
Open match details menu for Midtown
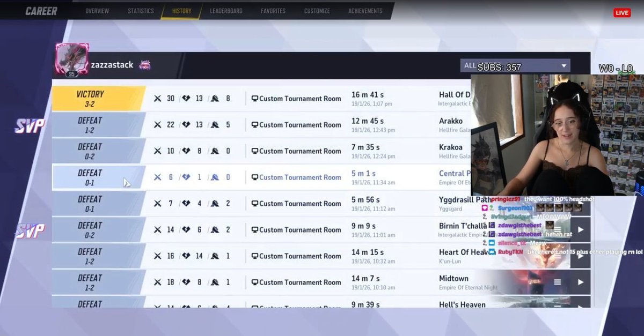click(x=558, y=282)
